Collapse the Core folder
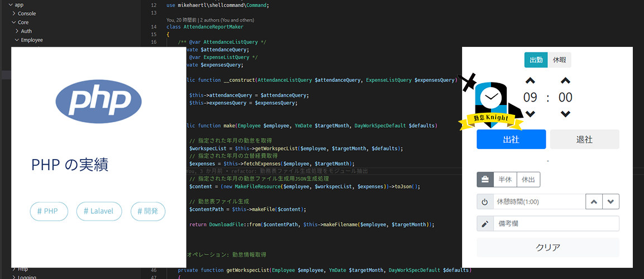 point(13,22)
